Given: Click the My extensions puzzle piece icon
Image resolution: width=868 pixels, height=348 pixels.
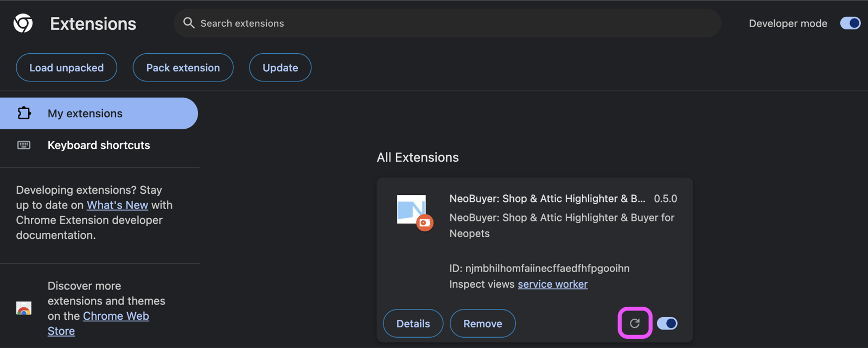Looking at the screenshot, I should [x=24, y=113].
